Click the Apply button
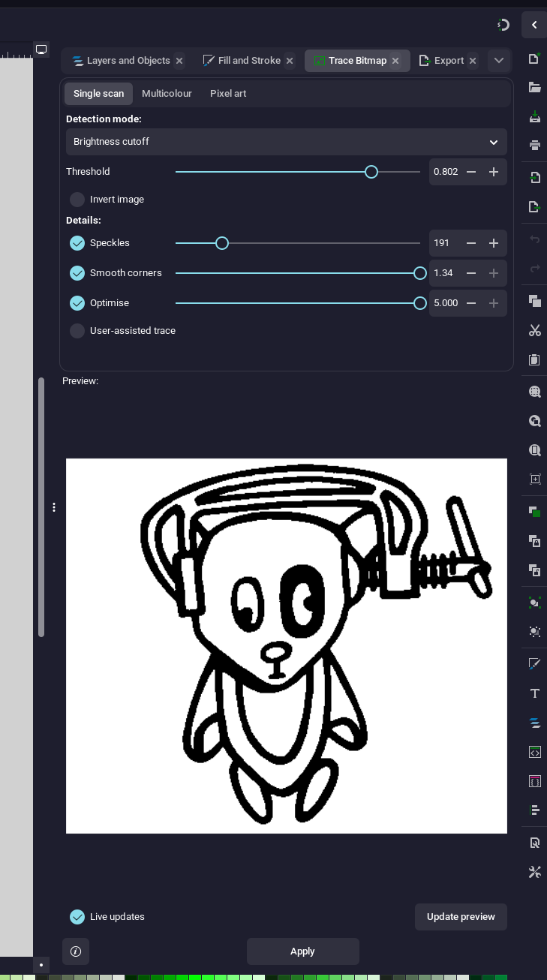 [x=302, y=951]
